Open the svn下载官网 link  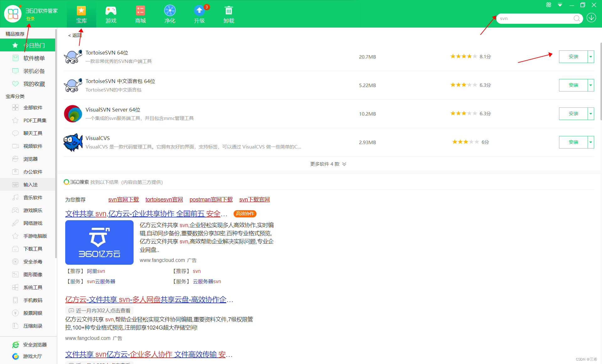(254, 200)
